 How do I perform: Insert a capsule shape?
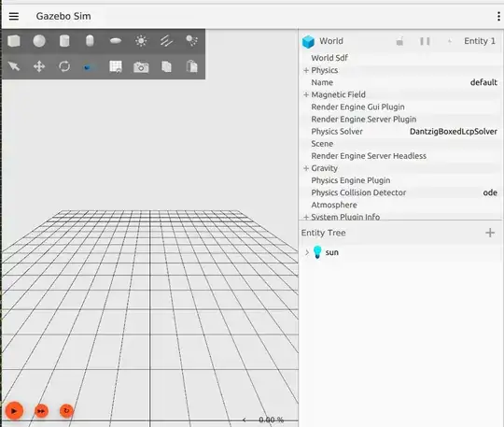pyautogui.click(x=90, y=41)
